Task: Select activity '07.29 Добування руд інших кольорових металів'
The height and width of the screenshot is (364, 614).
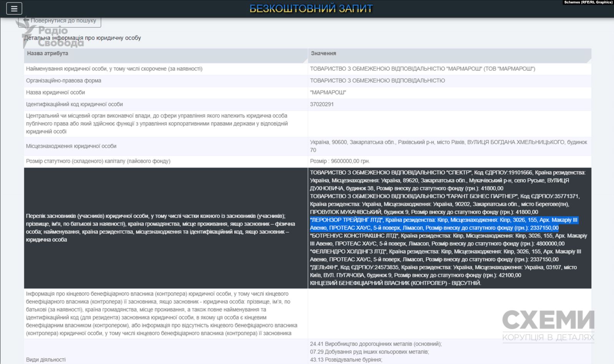Action: (x=369, y=352)
